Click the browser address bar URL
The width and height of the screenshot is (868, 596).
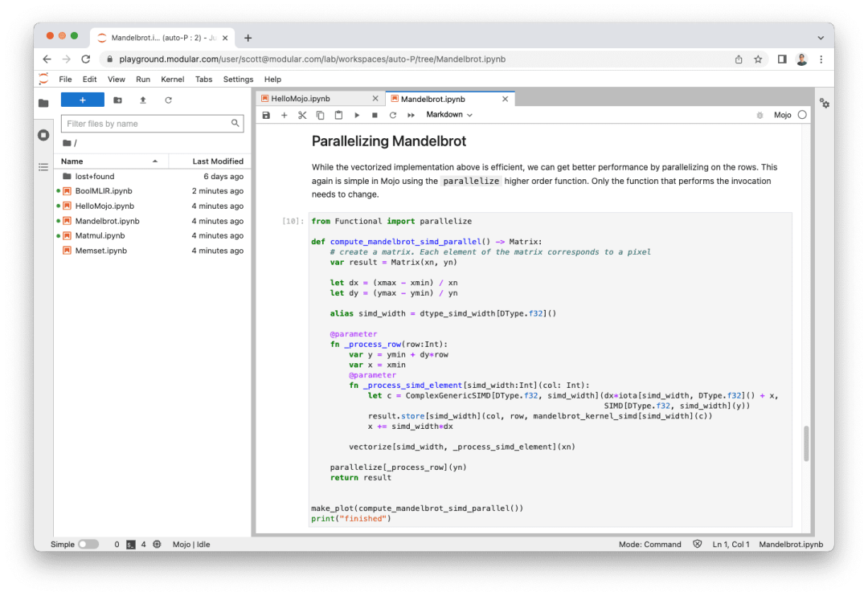(312, 59)
